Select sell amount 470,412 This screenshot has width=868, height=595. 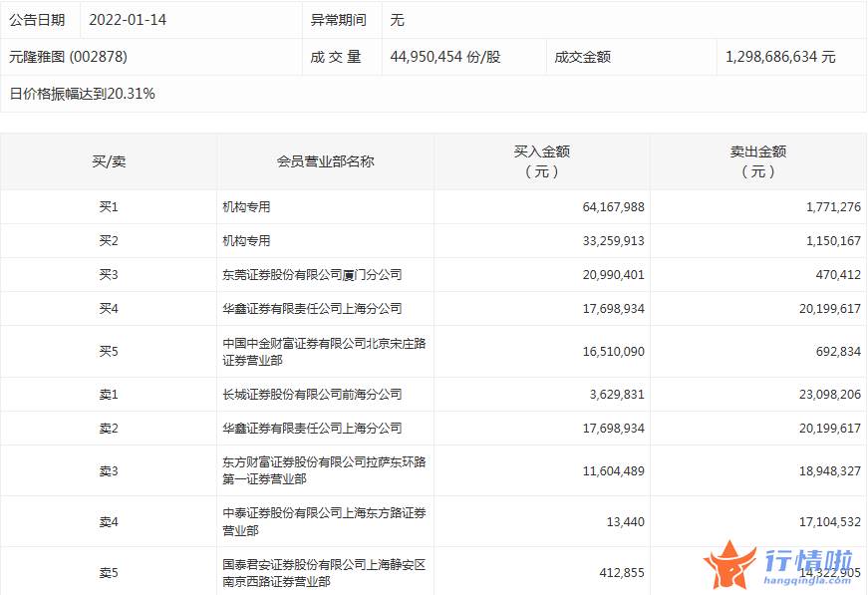(838, 274)
